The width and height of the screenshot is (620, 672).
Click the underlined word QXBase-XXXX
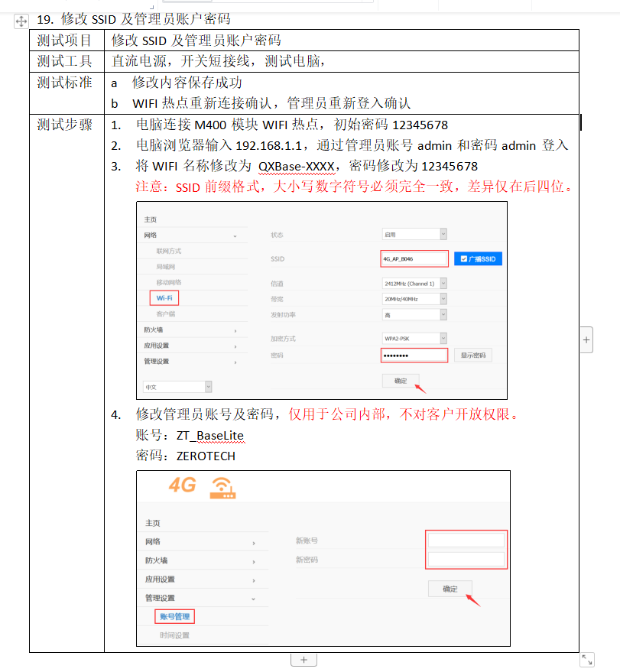(x=297, y=167)
